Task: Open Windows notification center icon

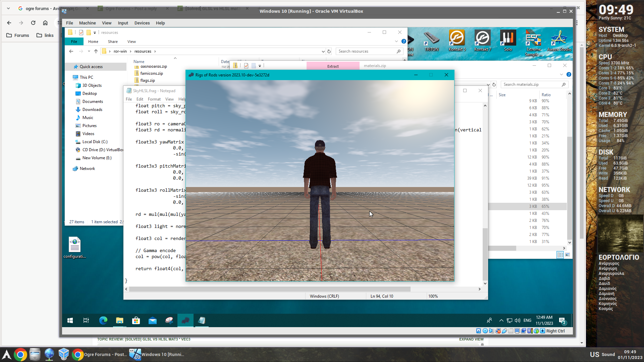Action: tap(562, 320)
